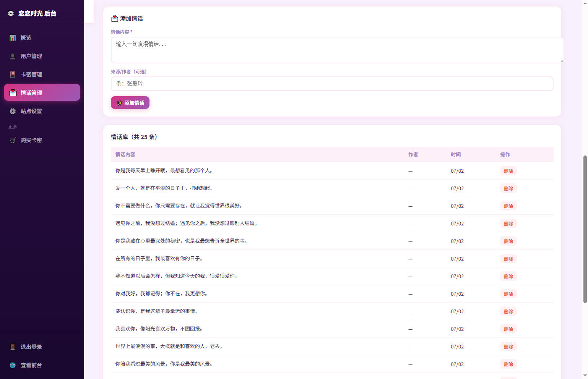Click text 我喜欢你，像阳光喜欢万物，不图回报。
The image size is (588, 379).
[x=160, y=329]
